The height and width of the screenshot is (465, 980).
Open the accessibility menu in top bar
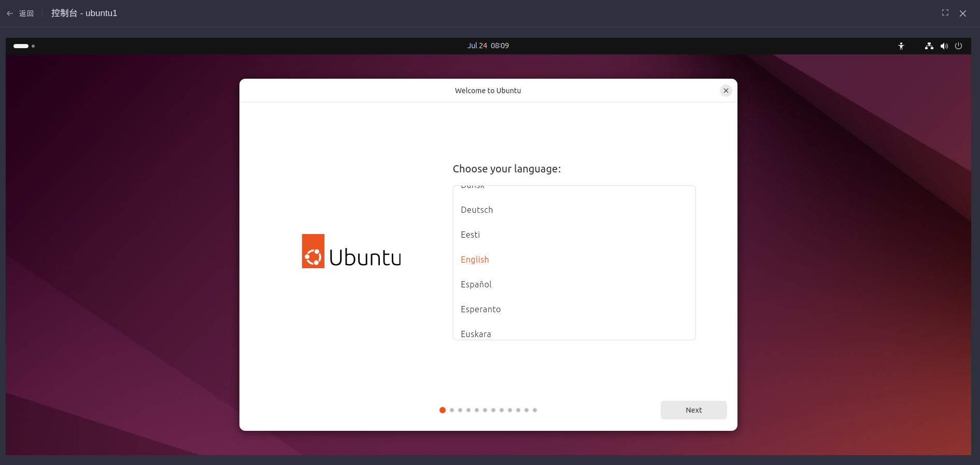pyautogui.click(x=901, y=46)
